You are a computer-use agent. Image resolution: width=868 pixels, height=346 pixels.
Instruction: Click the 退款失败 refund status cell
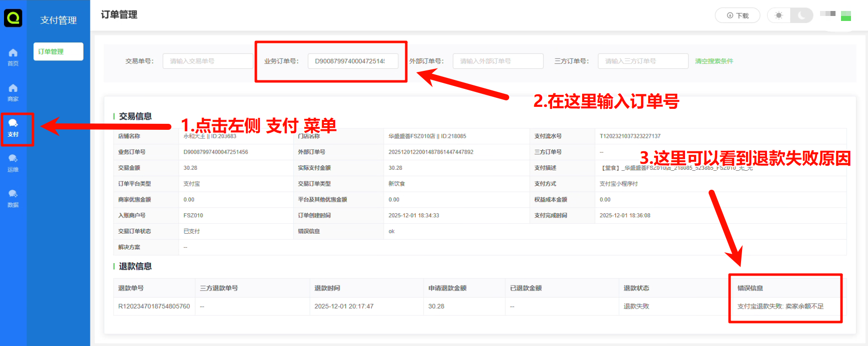pos(636,307)
